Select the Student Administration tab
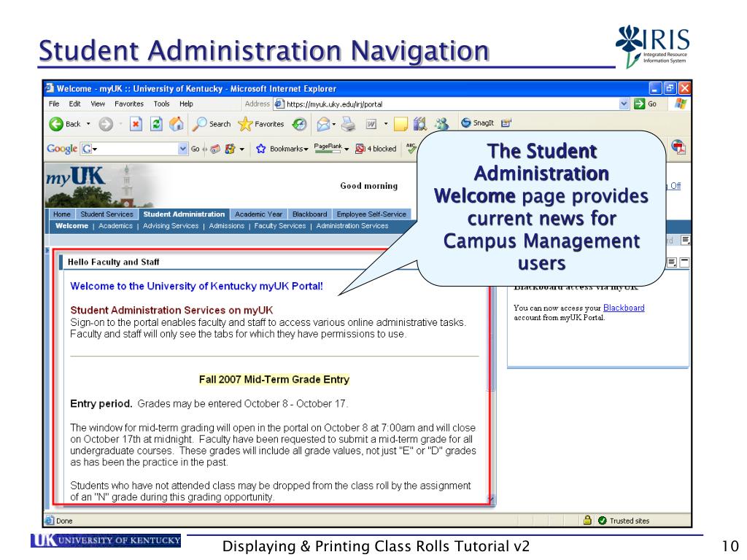The image size is (747, 560). [x=184, y=214]
